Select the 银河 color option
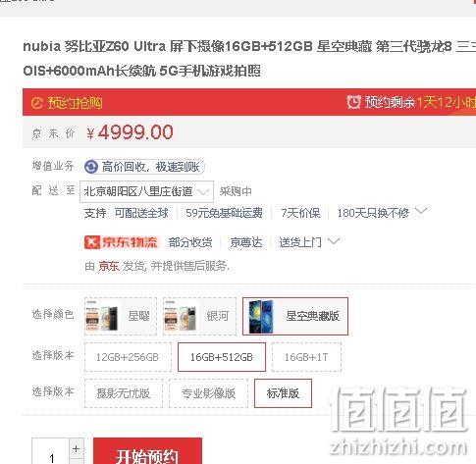 [199, 316]
